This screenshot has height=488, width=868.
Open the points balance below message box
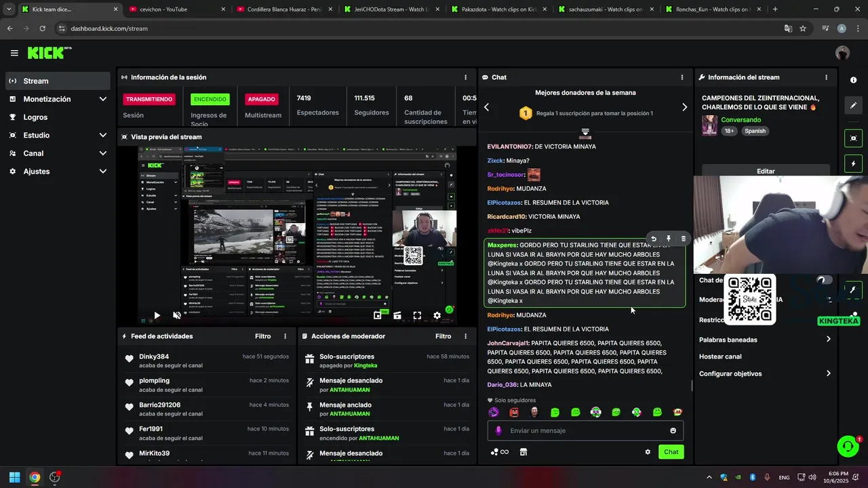point(500,452)
